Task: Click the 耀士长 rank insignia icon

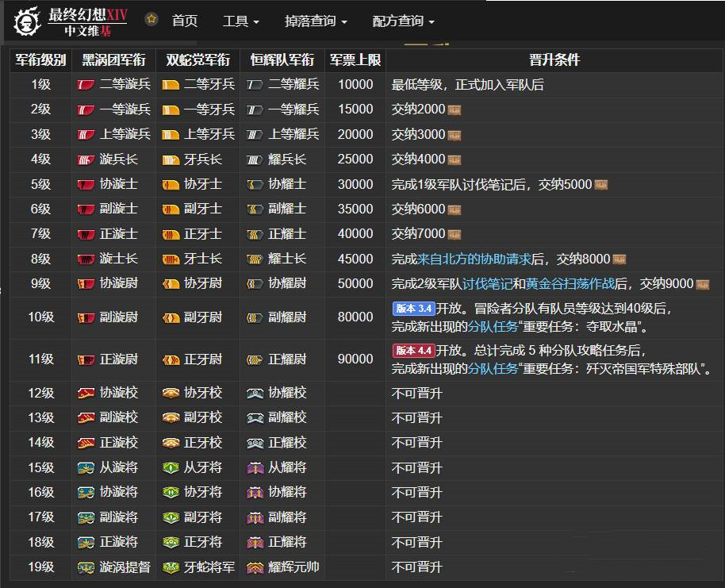Action: pyautogui.click(x=255, y=259)
